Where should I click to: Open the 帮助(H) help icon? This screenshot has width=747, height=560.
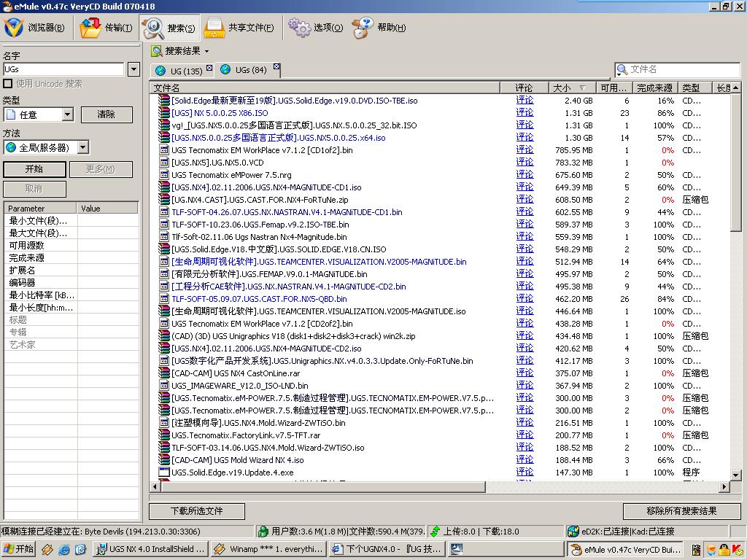[x=363, y=28]
